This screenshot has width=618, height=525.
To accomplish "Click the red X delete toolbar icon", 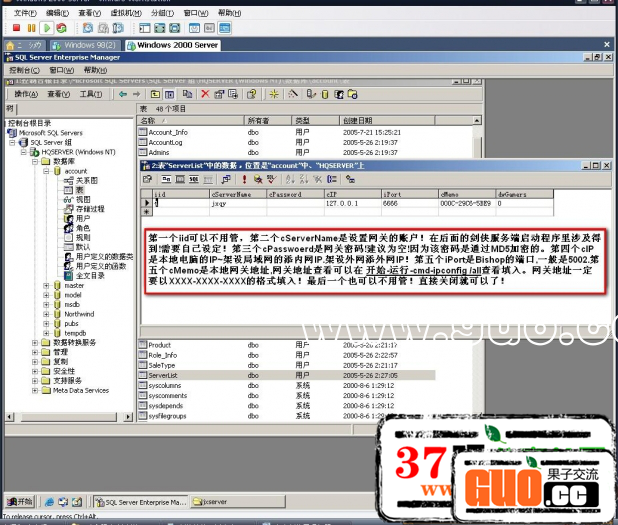I will click(205, 94).
